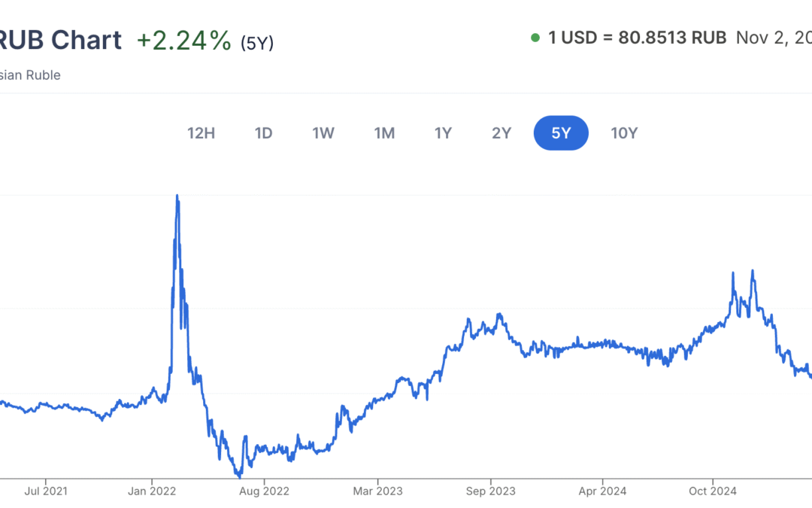The image size is (812, 508).
Task: Click the +2.24% change value
Action: point(183,41)
